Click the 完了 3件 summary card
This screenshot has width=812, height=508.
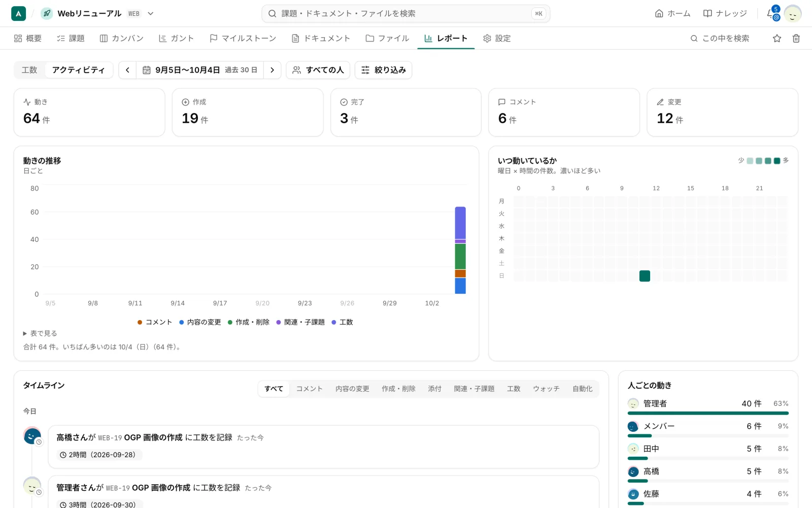click(x=405, y=112)
